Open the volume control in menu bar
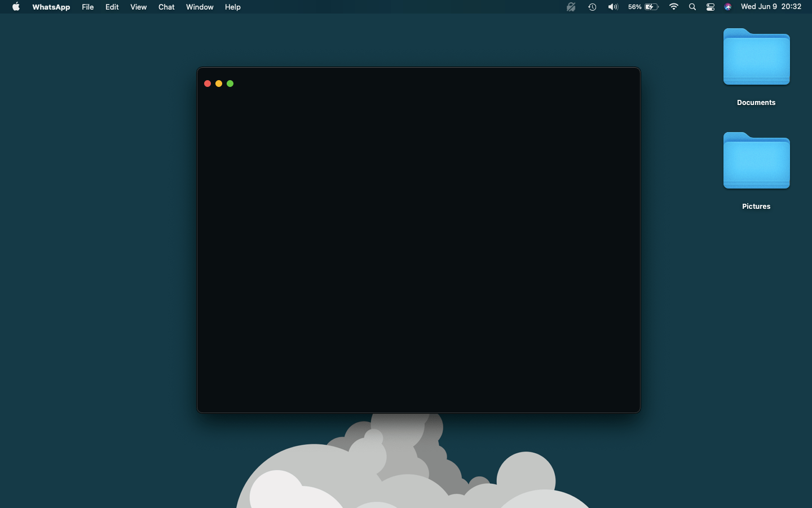Viewport: 812px width, 508px height. [x=613, y=7]
